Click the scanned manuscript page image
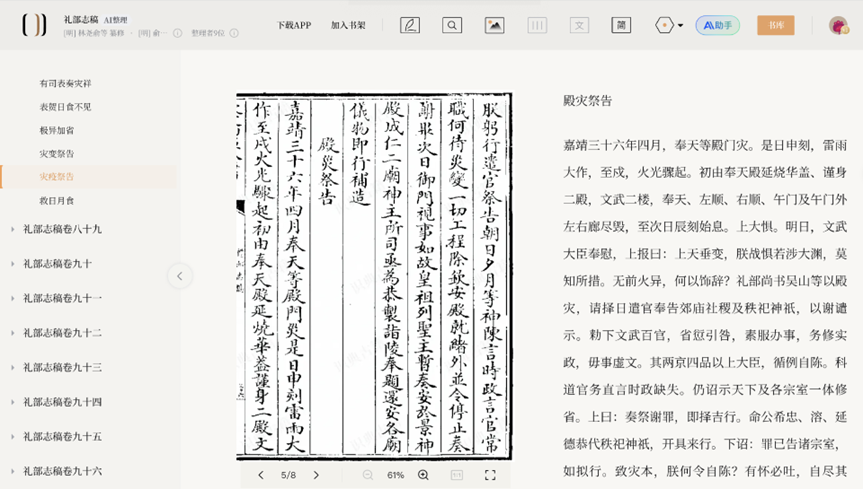This screenshot has height=489, width=863. click(374, 276)
